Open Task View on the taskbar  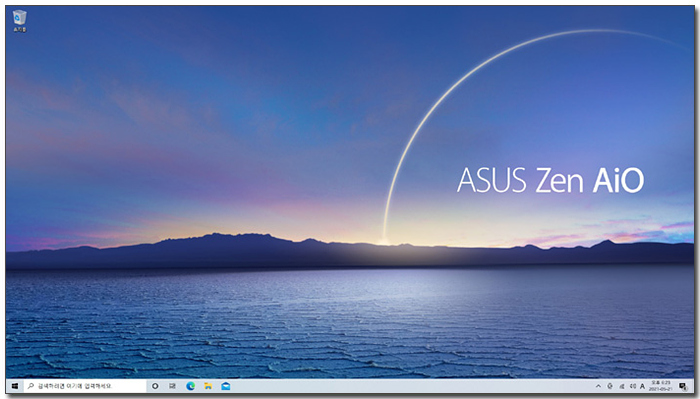pyautogui.click(x=172, y=386)
